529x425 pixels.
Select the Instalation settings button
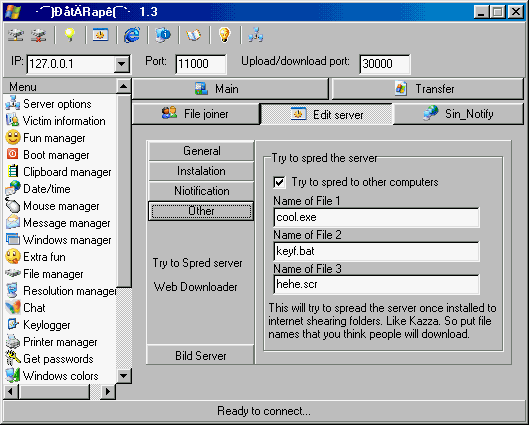point(201,171)
